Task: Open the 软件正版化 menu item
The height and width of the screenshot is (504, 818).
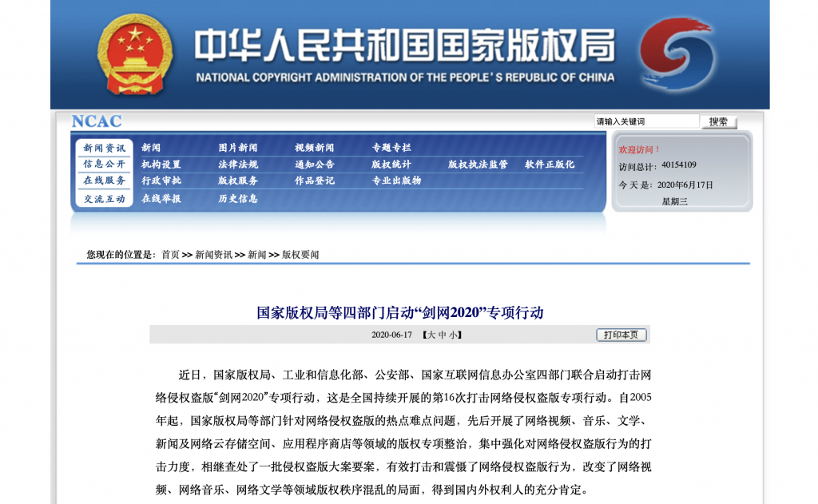Action: tap(550, 165)
